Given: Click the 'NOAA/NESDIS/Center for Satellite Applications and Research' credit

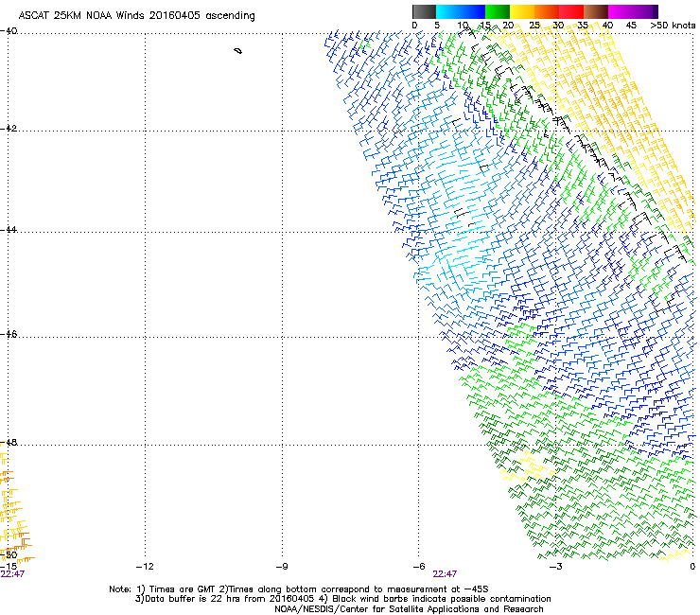Looking at the screenshot, I should tap(409, 609).
